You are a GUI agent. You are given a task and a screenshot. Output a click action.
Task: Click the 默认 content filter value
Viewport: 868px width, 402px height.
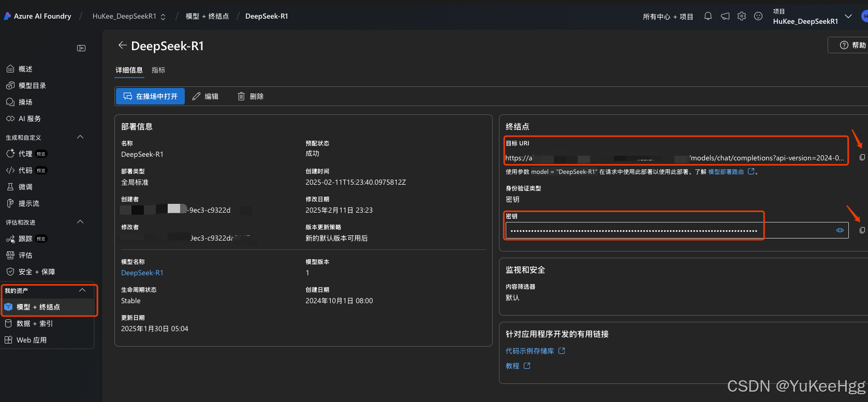(512, 297)
